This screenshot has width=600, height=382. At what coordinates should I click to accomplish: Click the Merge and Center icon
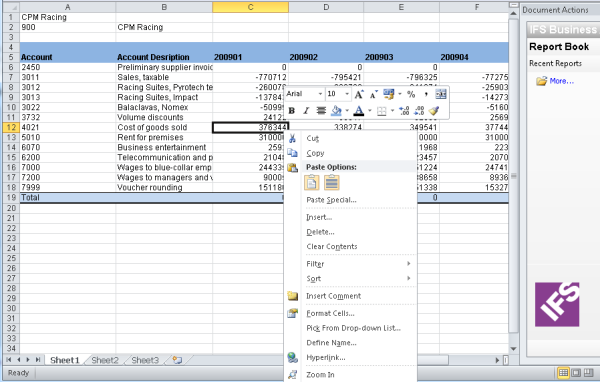click(441, 94)
